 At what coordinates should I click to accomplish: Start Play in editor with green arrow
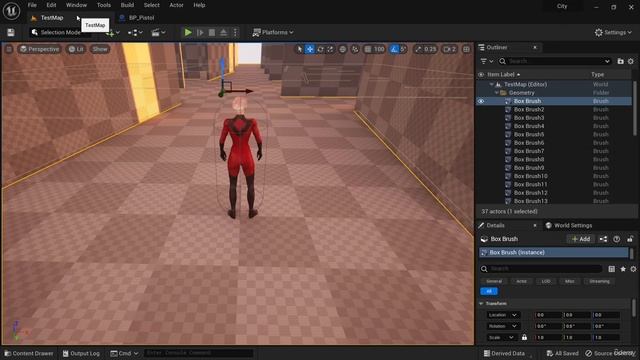[x=188, y=32]
